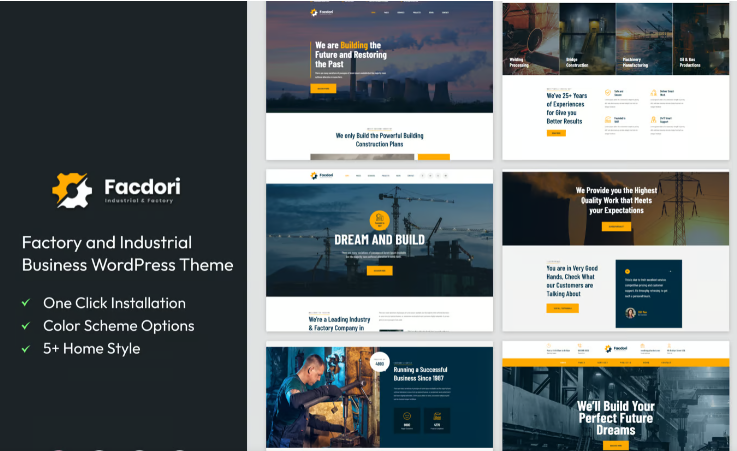Click We only Build the Powerful Building text
Viewport: 737px width, 451px height.
tap(379, 140)
